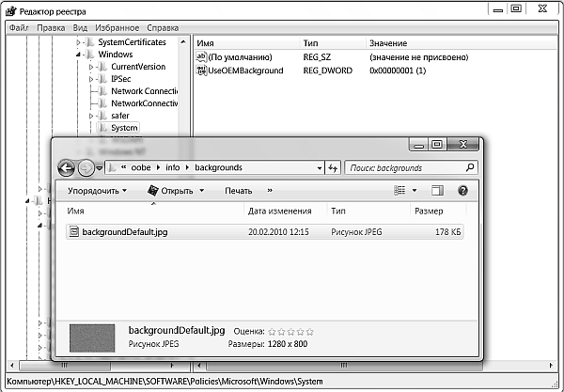
Task: Click the Explorer Back navigation arrow
Action: (67, 168)
